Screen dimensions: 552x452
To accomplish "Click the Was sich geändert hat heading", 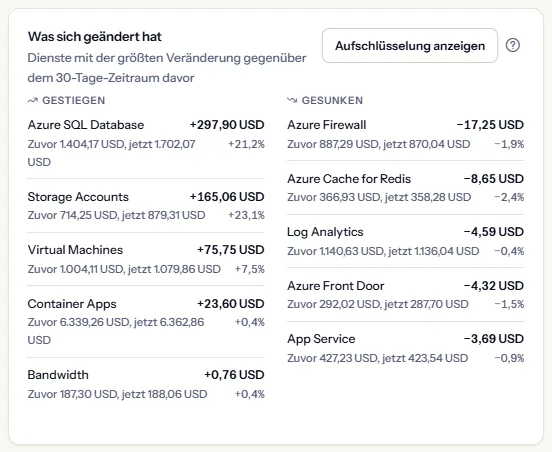I will tap(95, 37).
